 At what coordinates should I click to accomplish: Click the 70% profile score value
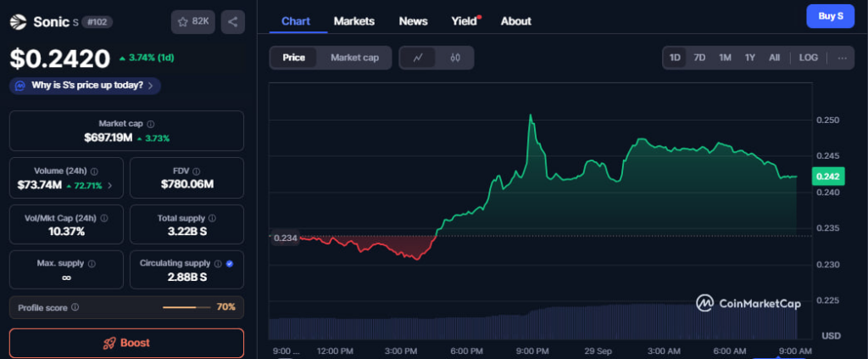point(225,307)
